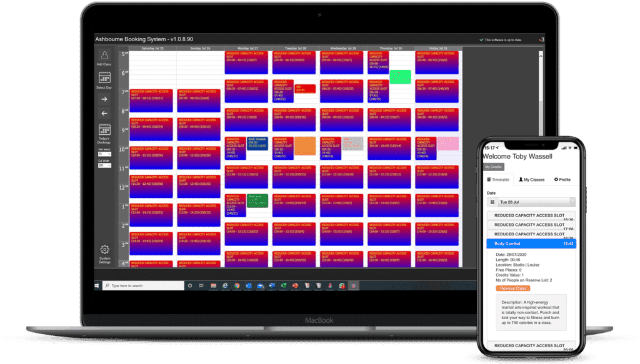Go back with the left arrow icon

pos(104,114)
